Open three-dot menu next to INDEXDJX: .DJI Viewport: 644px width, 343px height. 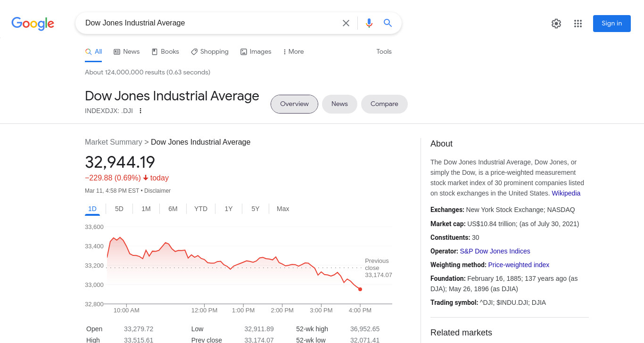tap(140, 111)
